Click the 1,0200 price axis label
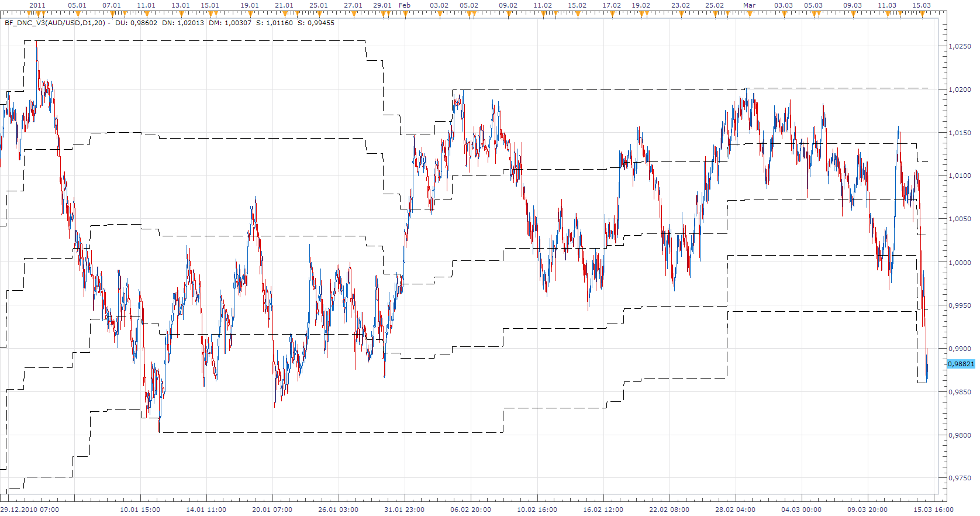980x516 pixels. pyautogui.click(x=960, y=90)
